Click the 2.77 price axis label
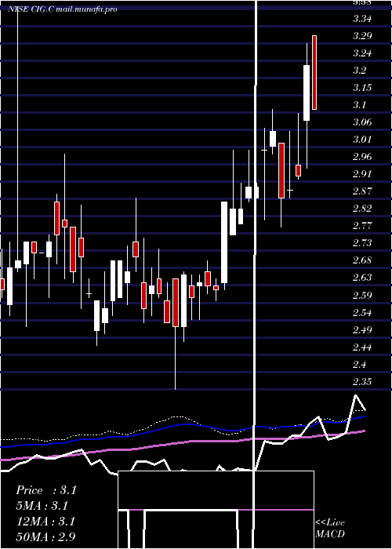 point(362,226)
